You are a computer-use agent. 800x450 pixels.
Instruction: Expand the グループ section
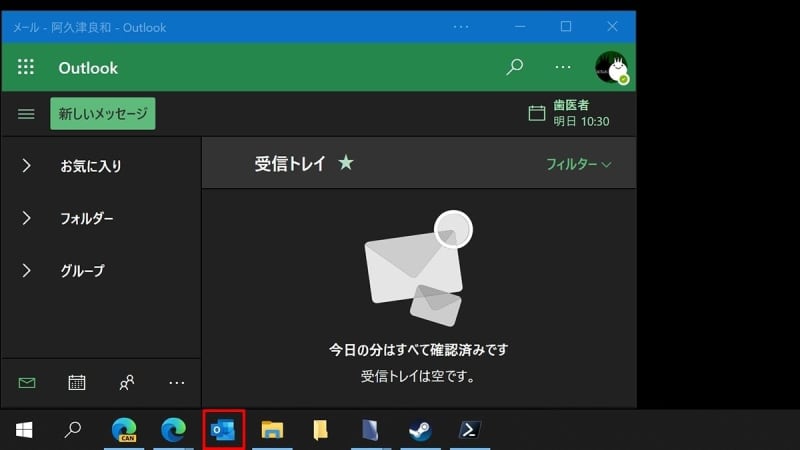pos(26,270)
